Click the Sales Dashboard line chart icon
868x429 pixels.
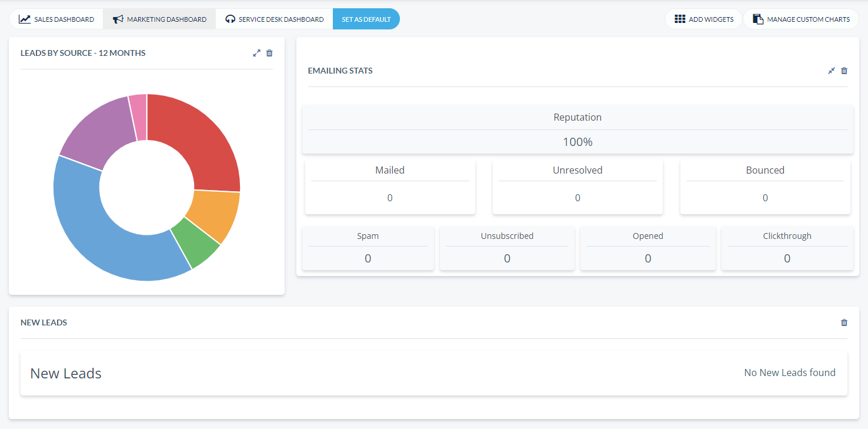click(x=24, y=19)
